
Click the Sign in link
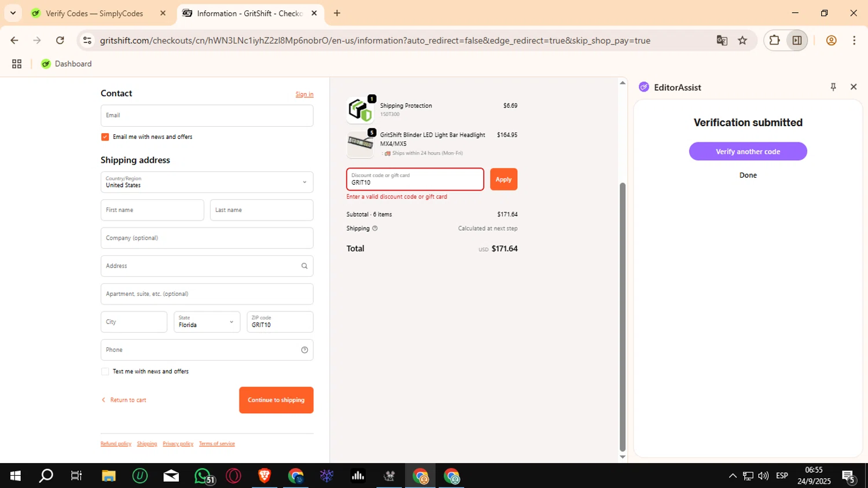coord(304,94)
